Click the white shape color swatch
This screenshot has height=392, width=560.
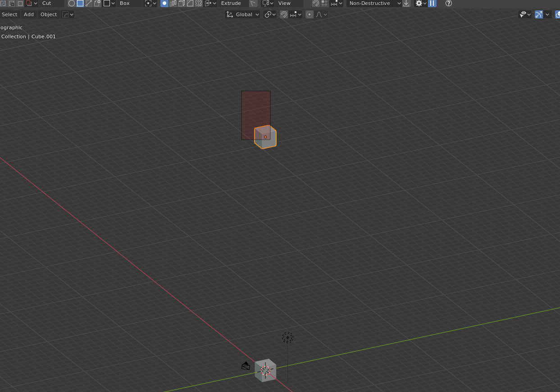[x=107, y=3]
